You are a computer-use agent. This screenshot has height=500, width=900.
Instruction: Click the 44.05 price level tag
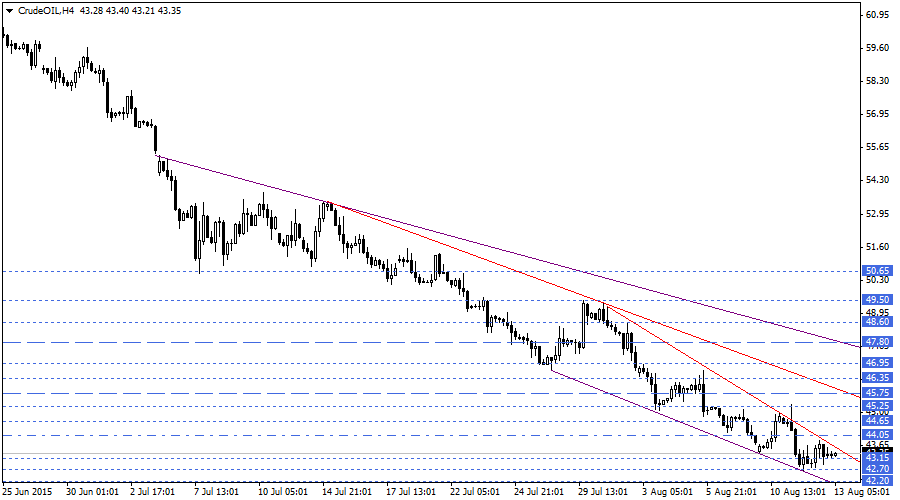[x=878, y=435]
